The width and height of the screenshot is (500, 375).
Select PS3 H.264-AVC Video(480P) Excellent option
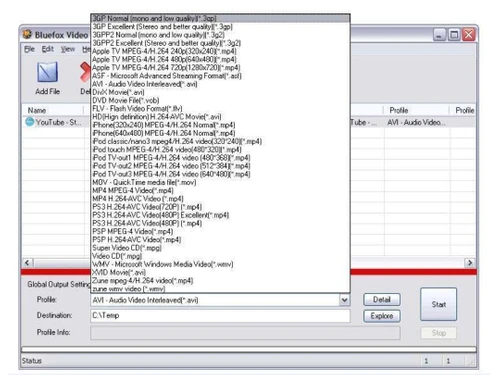click(x=220, y=215)
